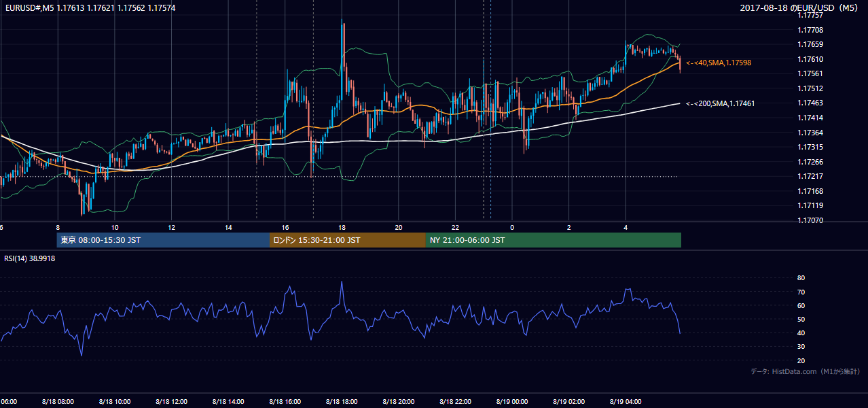Image resolution: width=868 pixels, height=408 pixels.
Task: Open the HistData.com data credit text
Action: click(806, 371)
